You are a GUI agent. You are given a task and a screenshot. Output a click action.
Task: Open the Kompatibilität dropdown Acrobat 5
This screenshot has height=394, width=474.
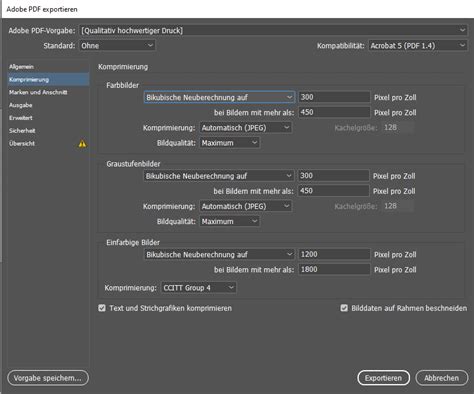pyautogui.click(x=418, y=46)
